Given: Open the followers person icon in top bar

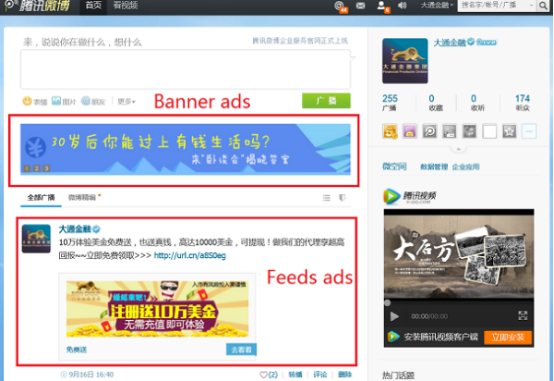Looking at the screenshot, I should pos(381,5).
